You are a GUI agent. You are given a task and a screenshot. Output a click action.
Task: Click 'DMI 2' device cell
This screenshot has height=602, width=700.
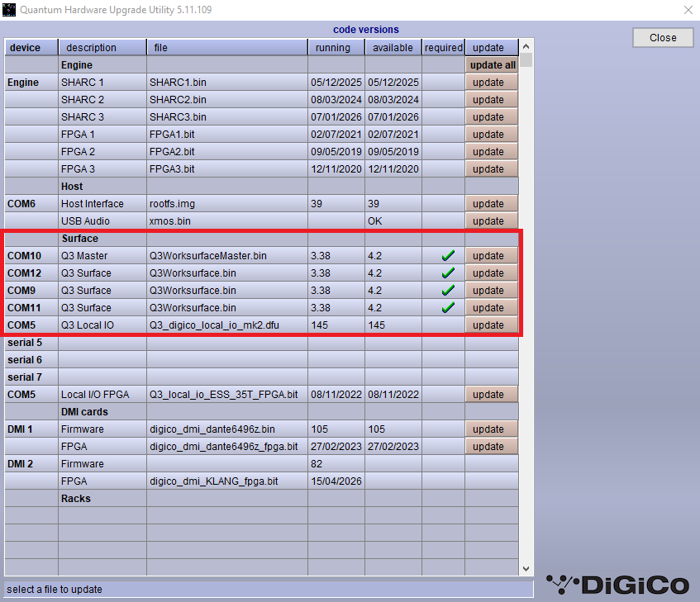coord(31,464)
